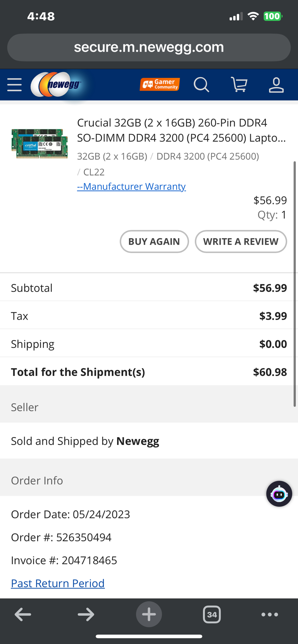Open the Past Return Period link
Viewport: 298px width, 644px height.
[x=58, y=583]
